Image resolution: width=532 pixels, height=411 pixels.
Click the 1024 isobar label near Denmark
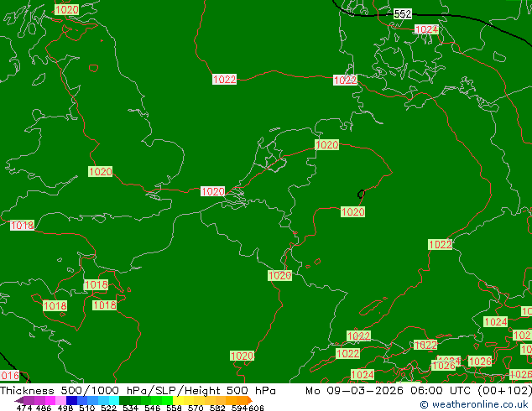pos(426,29)
